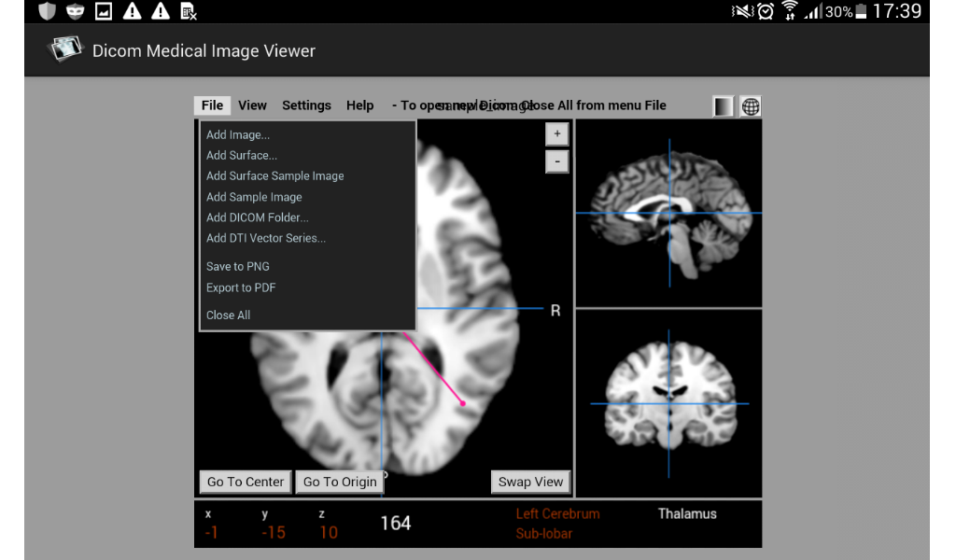Open the brain atlas globe icon
This screenshot has width=956, height=560.
[x=751, y=105]
